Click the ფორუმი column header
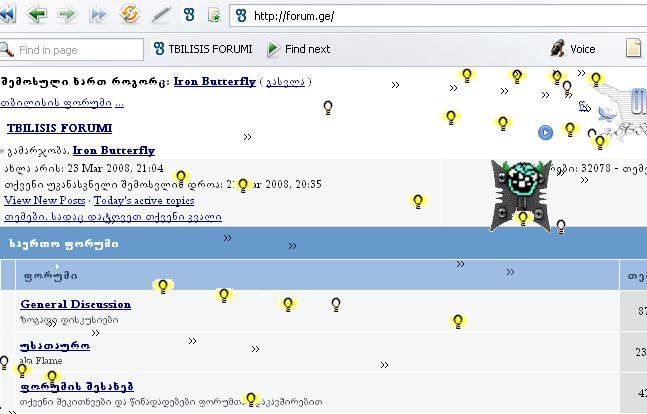The image size is (647, 414). point(50,276)
